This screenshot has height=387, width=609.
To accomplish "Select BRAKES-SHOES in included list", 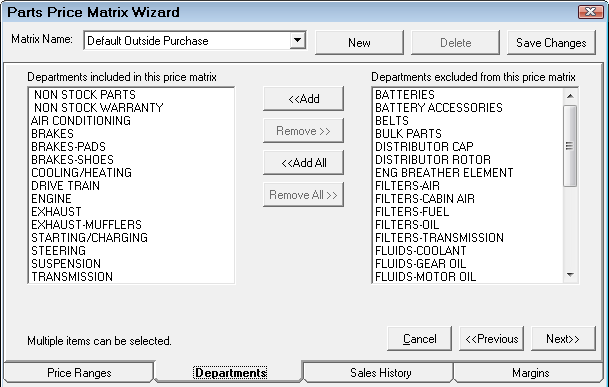I will (x=131, y=160).
